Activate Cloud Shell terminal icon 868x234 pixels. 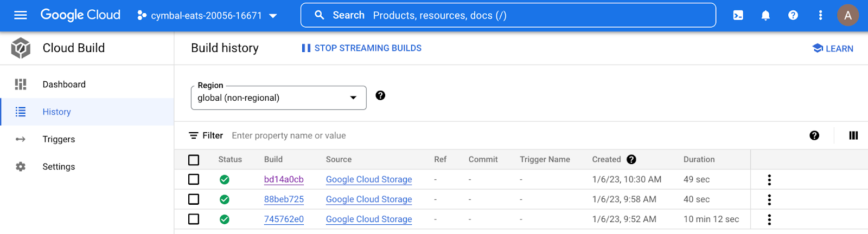pos(738,15)
